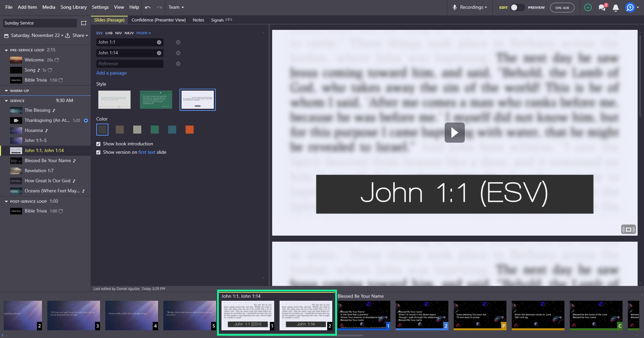Select the Sunday Service title field
The width and height of the screenshot is (644, 338).
pyautogui.click(x=40, y=23)
